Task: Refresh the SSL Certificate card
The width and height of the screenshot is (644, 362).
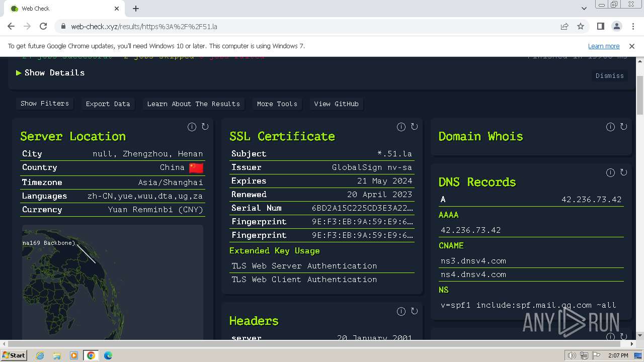Action: [414, 127]
